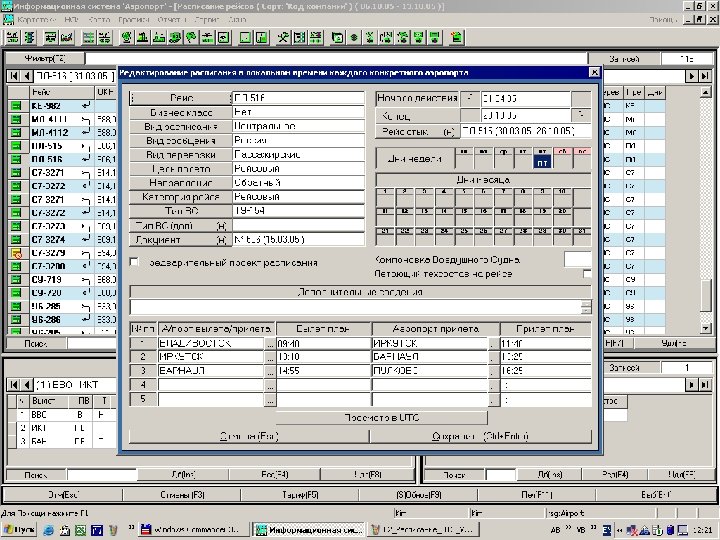
Task: Open airport picker for ИРКУТСК departure row
Action: (x=270, y=357)
